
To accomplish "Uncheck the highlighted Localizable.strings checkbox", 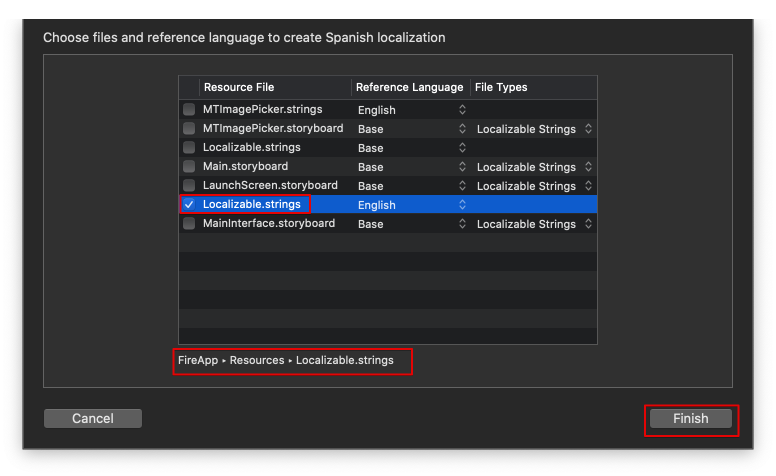I will click(189, 204).
